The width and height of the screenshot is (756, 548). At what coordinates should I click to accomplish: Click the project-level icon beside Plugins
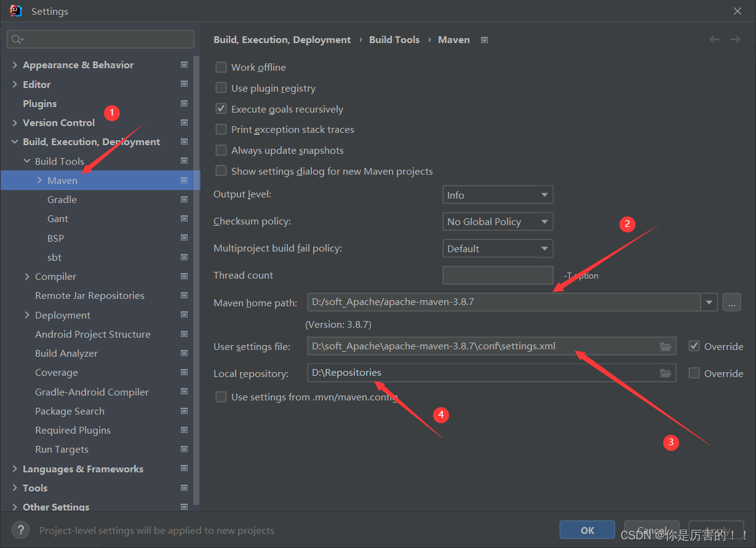click(184, 103)
